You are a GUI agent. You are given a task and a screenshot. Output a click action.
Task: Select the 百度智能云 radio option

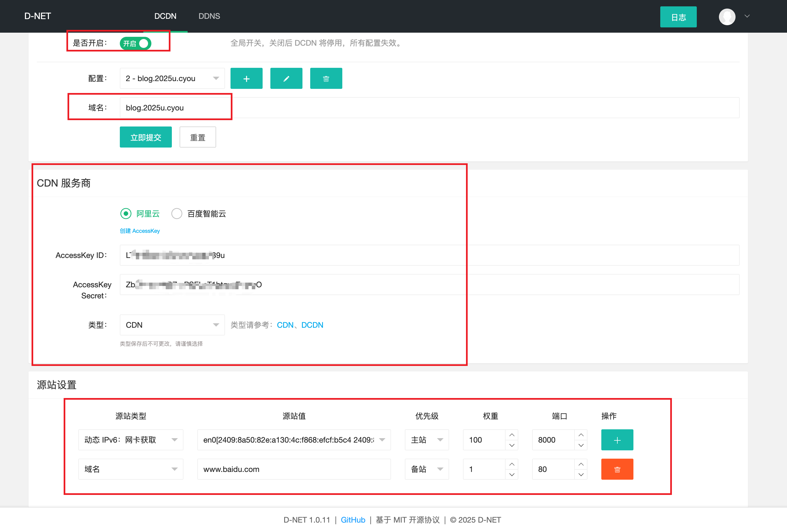click(177, 213)
